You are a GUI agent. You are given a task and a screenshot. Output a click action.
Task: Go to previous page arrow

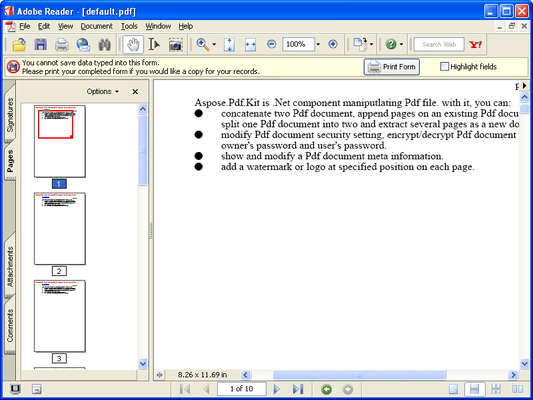coord(206,389)
